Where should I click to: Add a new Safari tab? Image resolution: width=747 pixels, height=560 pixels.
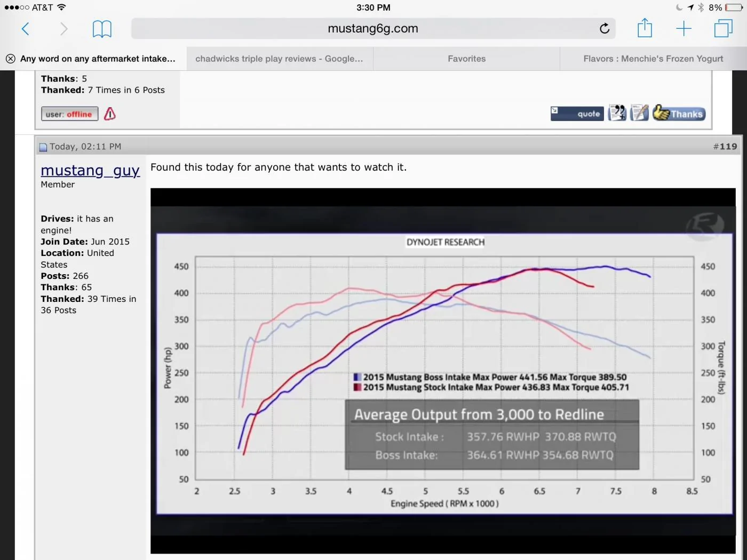(684, 29)
